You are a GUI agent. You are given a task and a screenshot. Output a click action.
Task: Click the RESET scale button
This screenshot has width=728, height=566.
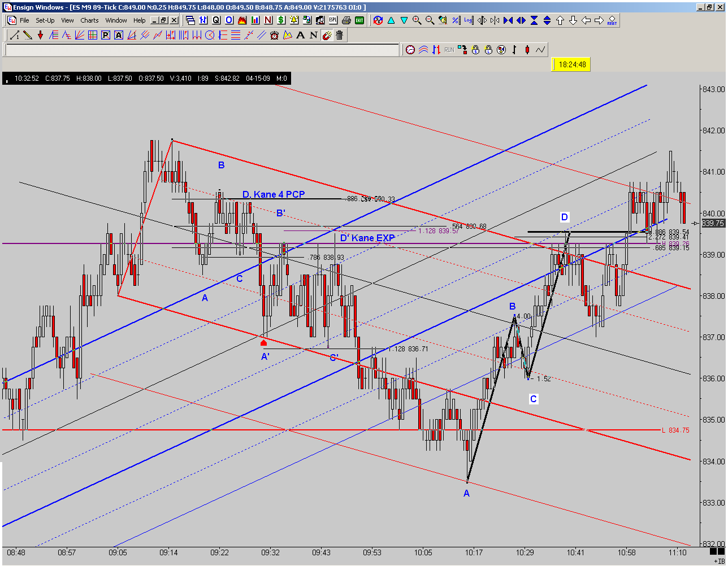tap(612, 20)
